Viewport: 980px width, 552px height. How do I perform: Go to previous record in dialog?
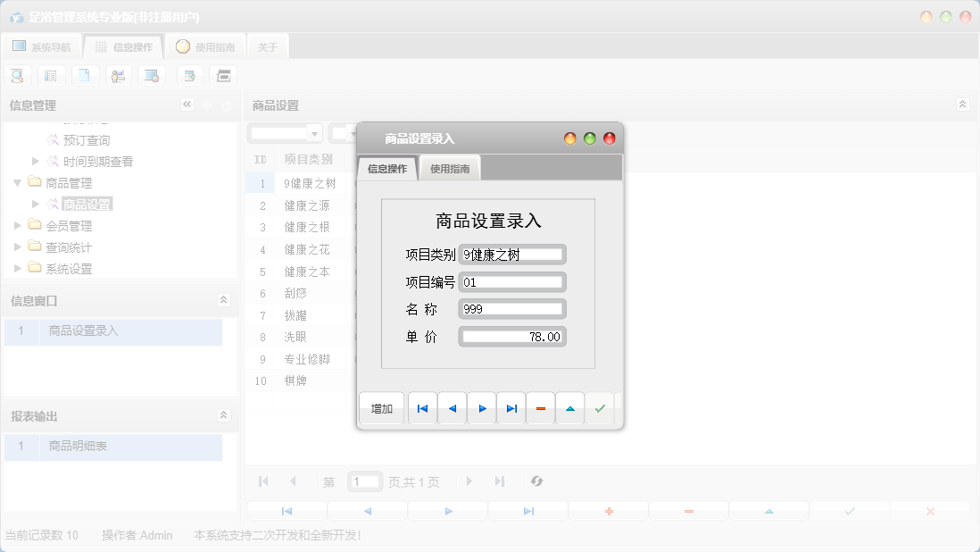point(452,408)
